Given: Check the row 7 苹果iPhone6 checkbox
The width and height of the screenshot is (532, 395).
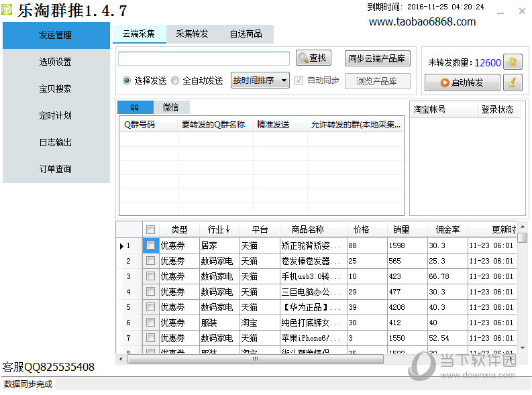Looking at the screenshot, I should 151,338.
